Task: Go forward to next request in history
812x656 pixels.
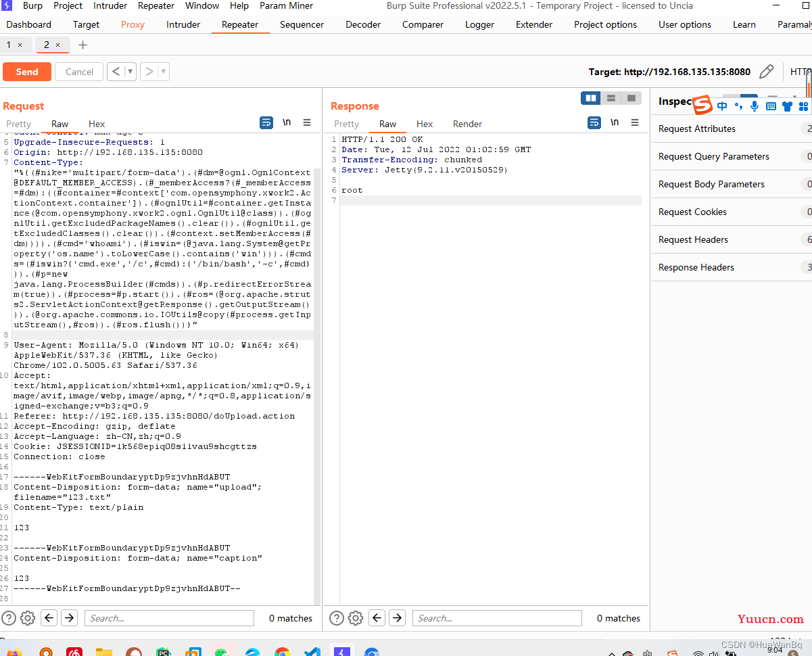Action: 149,72
